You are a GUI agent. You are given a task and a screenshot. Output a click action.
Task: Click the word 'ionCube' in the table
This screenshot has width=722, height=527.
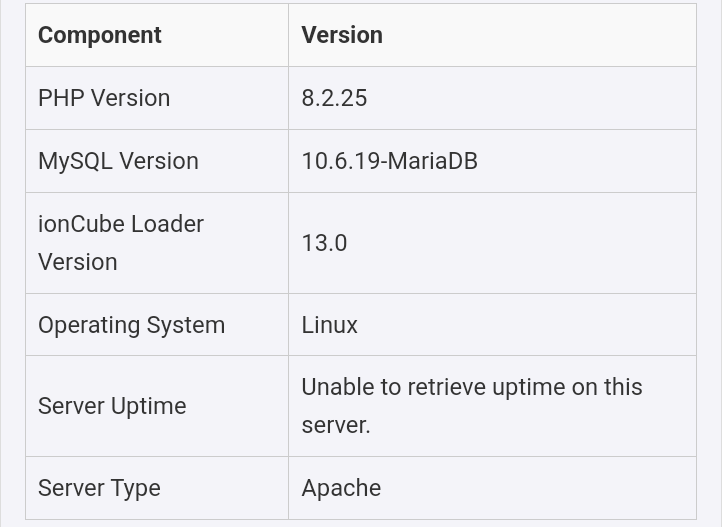[77, 224]
